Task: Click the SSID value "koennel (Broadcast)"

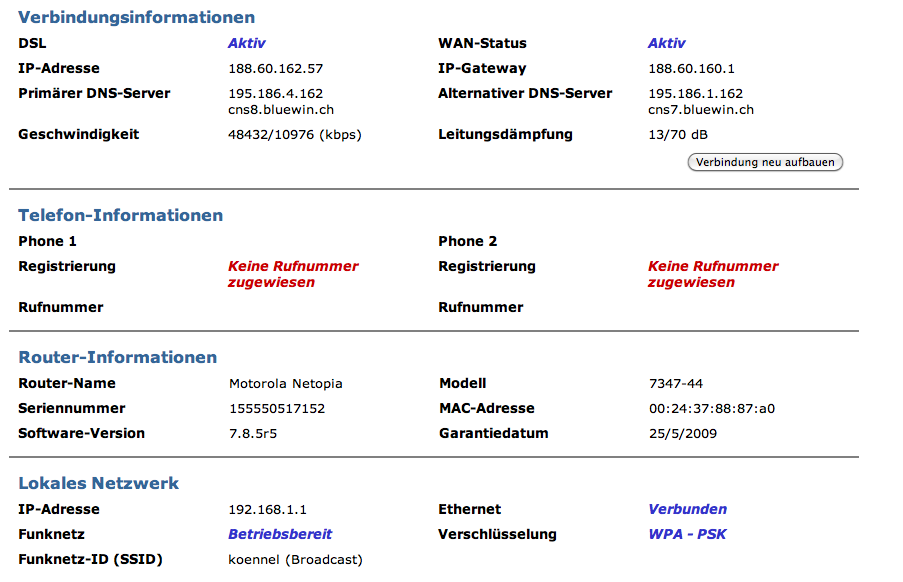Action: coord(295,559)
